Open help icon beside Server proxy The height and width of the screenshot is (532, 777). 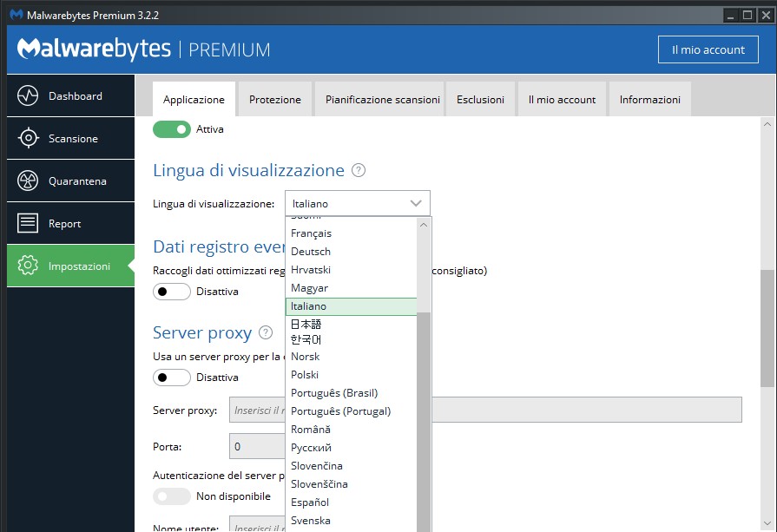click(267, 332)
